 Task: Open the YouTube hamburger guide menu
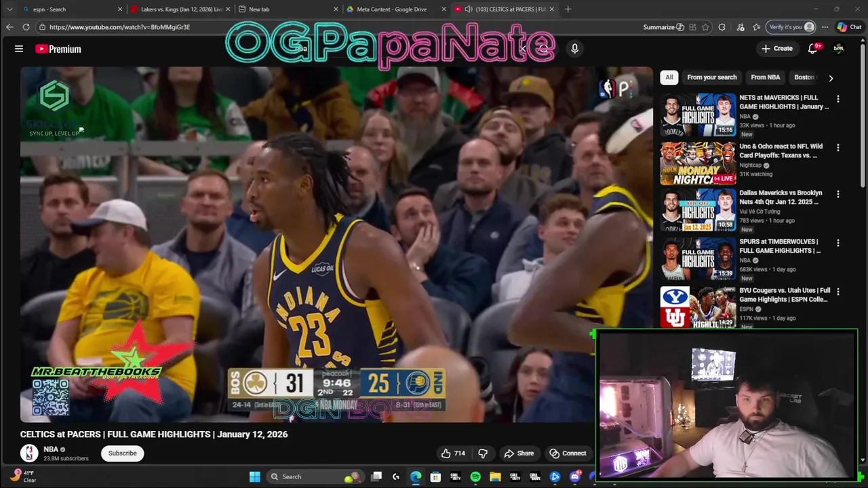(x=19, y=49)
